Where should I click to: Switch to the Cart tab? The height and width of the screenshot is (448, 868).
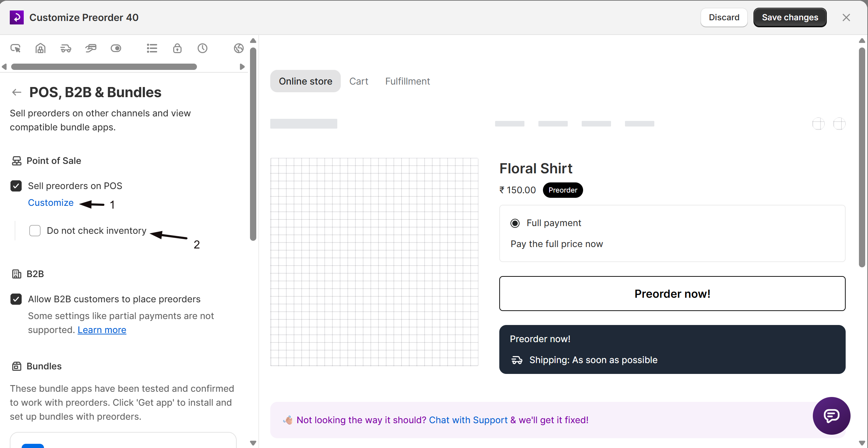359,81
